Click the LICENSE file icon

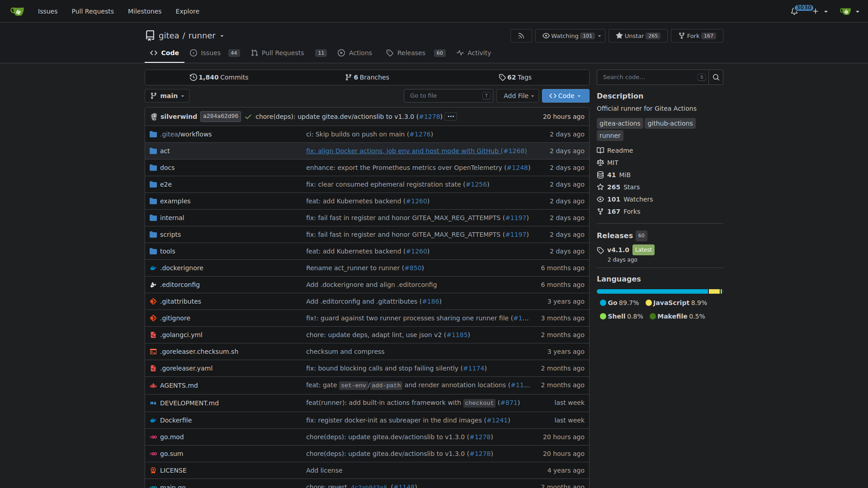[153, 470]
